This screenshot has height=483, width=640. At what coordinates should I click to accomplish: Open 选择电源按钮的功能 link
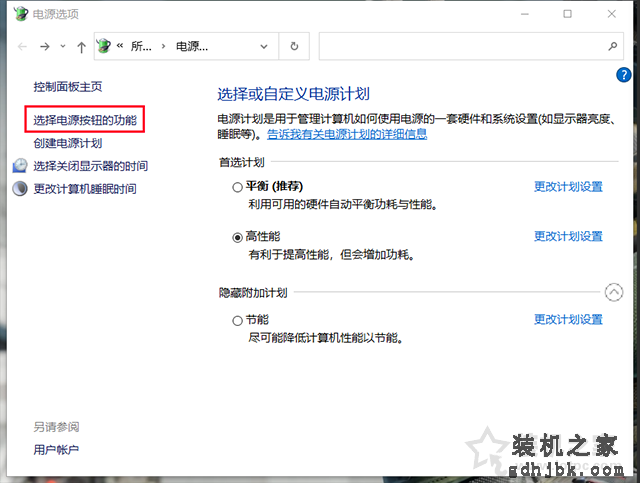click(x=85, y=120)
